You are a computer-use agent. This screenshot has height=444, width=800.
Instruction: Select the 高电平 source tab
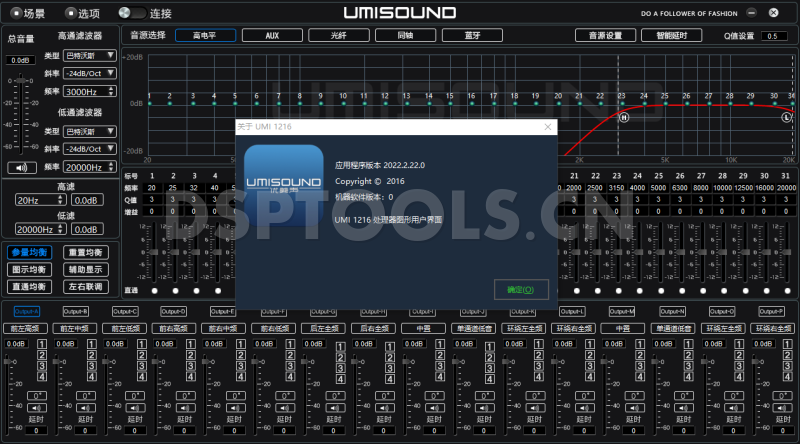pos(205,35)
